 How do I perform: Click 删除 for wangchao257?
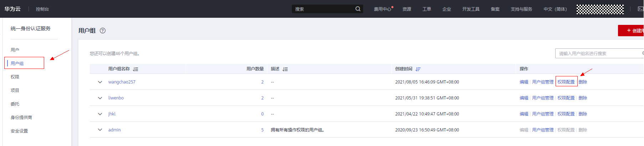pyautogui.click(x=583, y=82)
